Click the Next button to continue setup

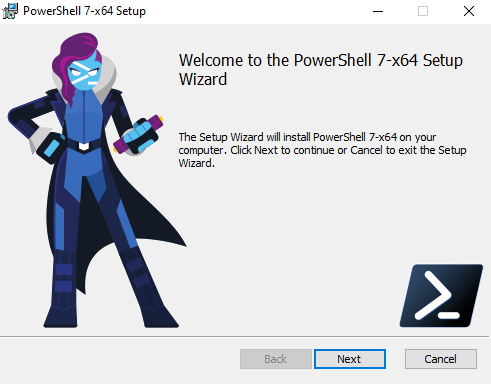[x=350, y=359]
